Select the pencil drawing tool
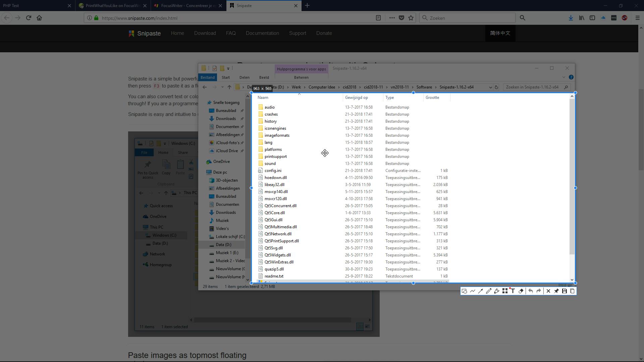 [489, 291]
